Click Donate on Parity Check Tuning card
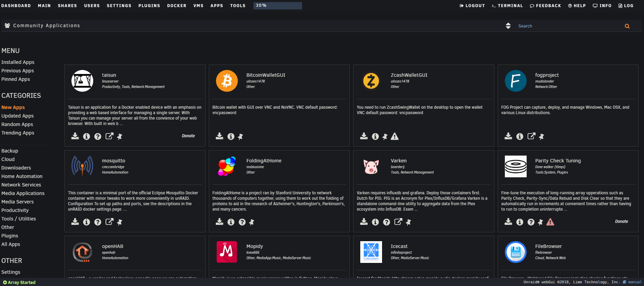 click(x=622, y=221)
